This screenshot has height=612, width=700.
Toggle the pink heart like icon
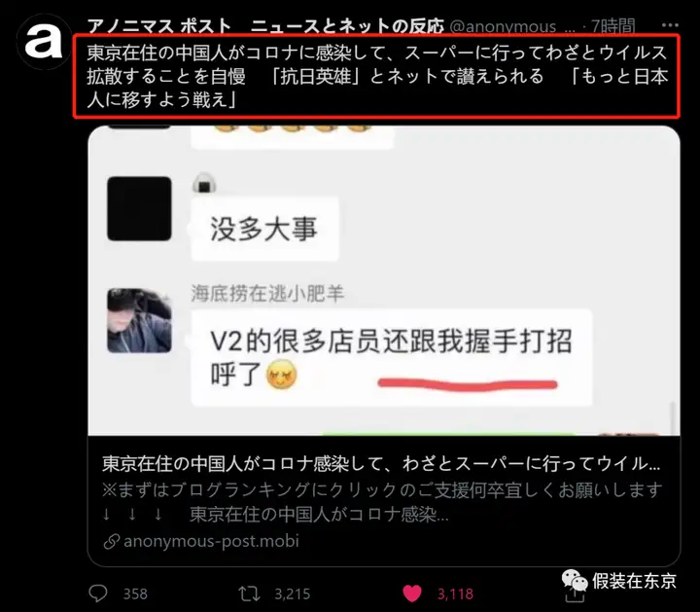tap(411, 594)
